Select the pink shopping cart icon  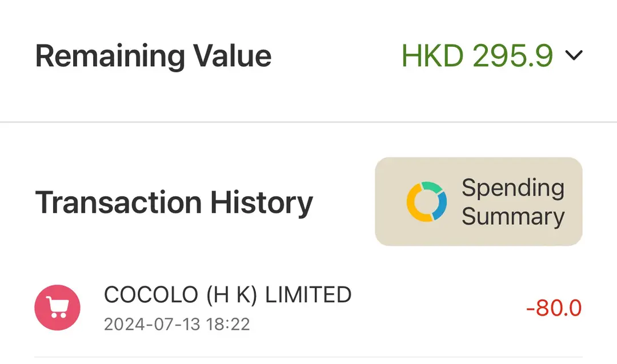58,308
